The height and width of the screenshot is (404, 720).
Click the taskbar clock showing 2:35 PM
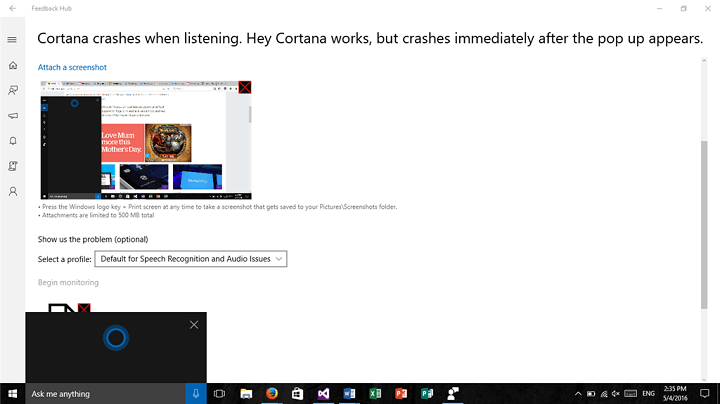(675, 394)
